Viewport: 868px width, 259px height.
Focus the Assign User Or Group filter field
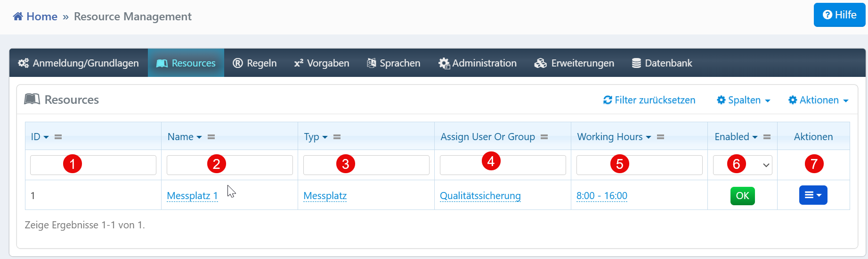[x=503, y=165]
